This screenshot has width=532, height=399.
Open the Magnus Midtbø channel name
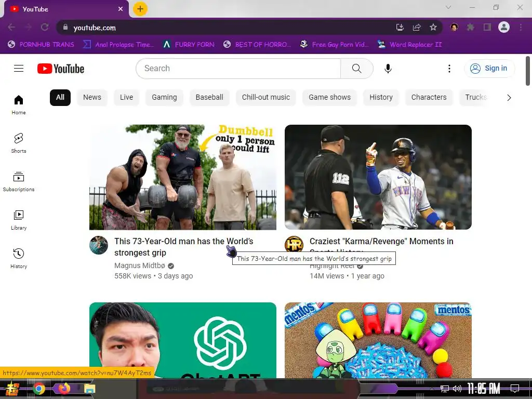coord(139,265)
